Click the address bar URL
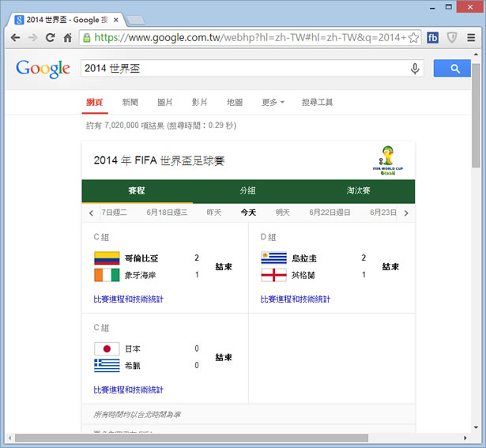Viewport: 486px width, 448px height. tap(250, 38)
